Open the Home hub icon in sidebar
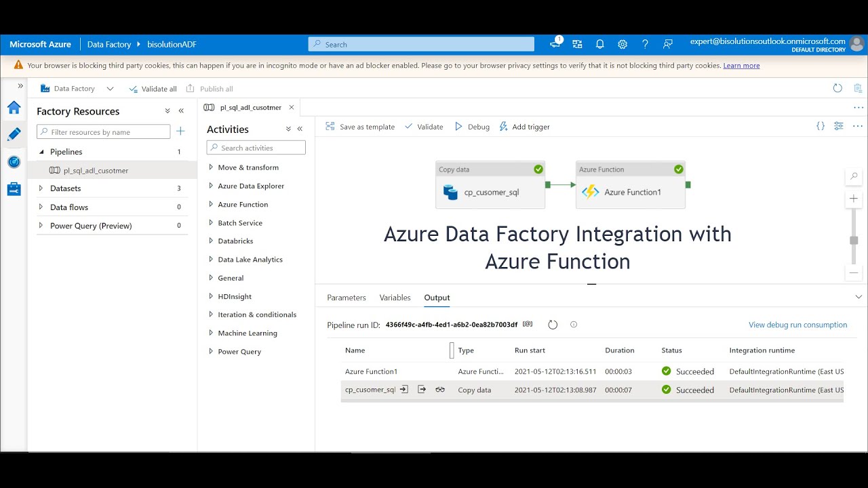 pyautogui.click(x=14, y=107)
